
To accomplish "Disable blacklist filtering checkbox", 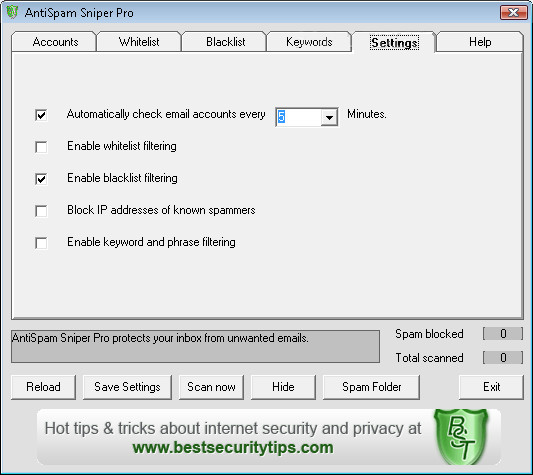I will (x=41, y=179).
